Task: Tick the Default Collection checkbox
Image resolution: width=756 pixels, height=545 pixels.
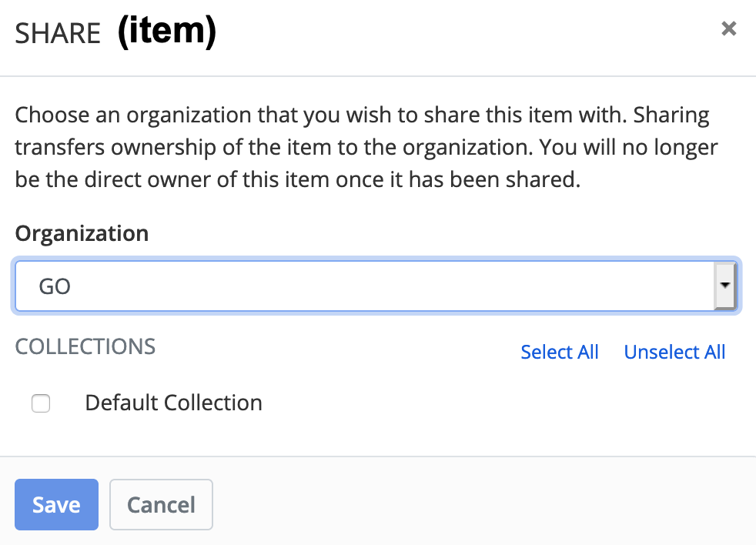Action: (41, 403)
